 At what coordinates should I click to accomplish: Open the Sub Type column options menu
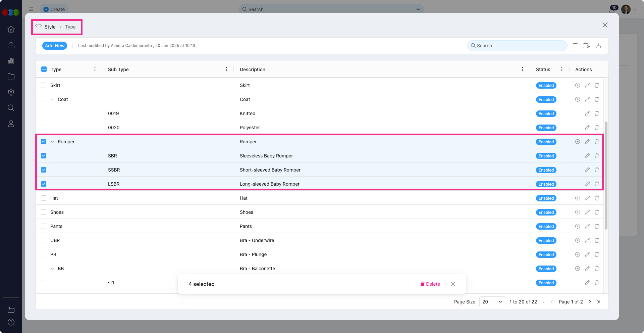(x=226, y=69)
